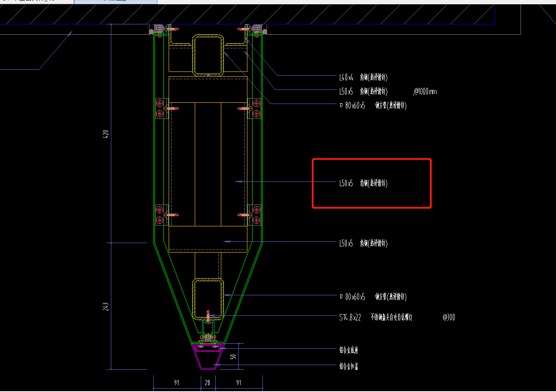The image size is (556, 392).
Task: Select the upper hatched square steel tube section
Action: tap(208, 55)
